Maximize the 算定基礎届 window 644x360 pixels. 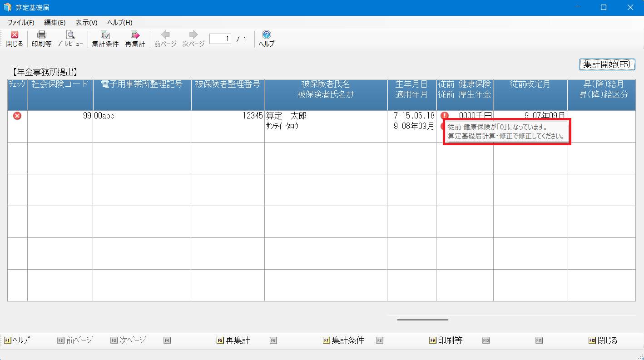click(x=604, y=7)
